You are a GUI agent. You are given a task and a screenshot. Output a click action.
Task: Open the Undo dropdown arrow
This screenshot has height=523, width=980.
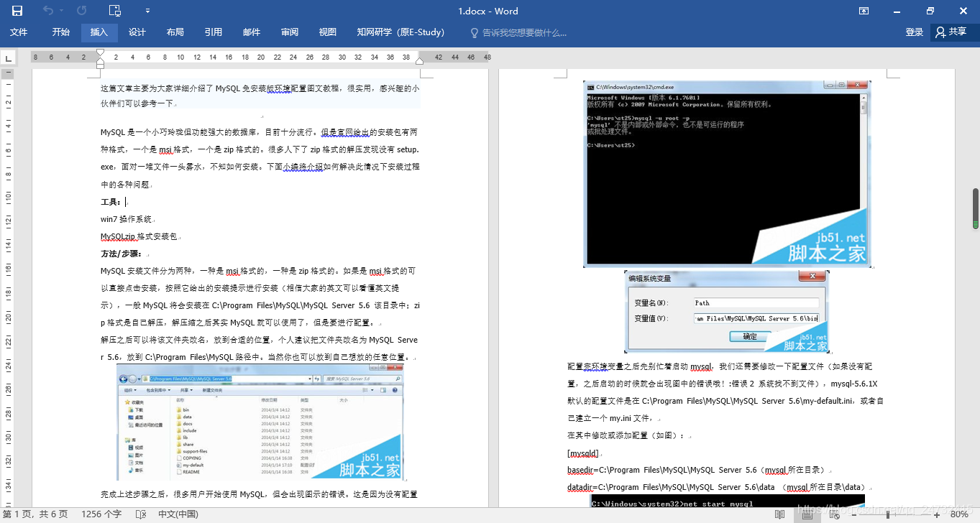[x=62, y=11]
